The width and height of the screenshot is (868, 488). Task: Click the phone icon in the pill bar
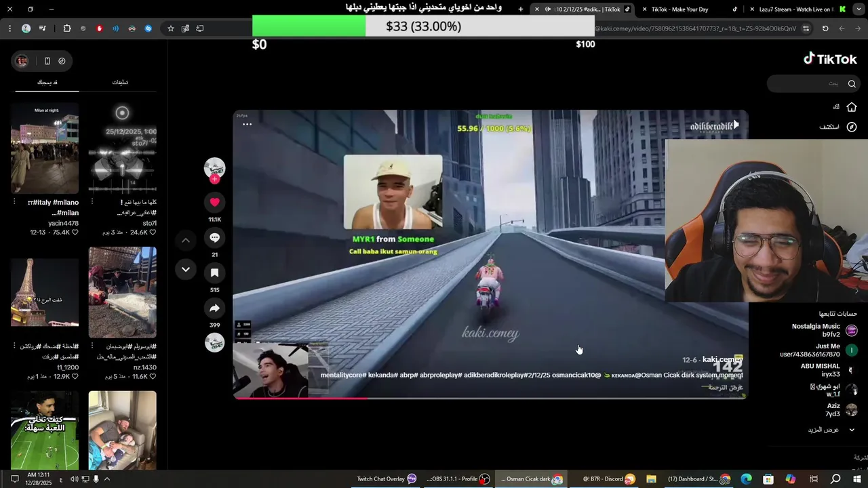[x=47, y=61]
